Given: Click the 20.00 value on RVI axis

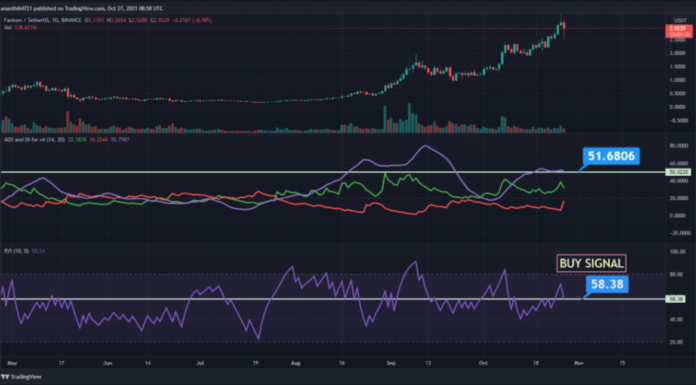Looking at the screenshot, I should pos(676,342).
